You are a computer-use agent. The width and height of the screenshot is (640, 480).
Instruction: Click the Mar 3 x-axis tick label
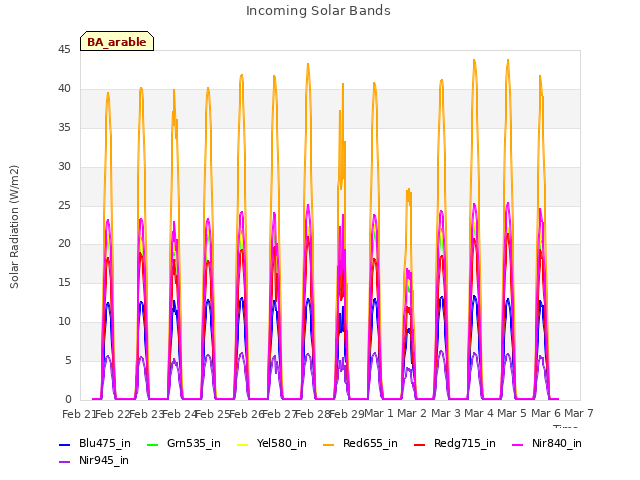click(x=446, y=413)
